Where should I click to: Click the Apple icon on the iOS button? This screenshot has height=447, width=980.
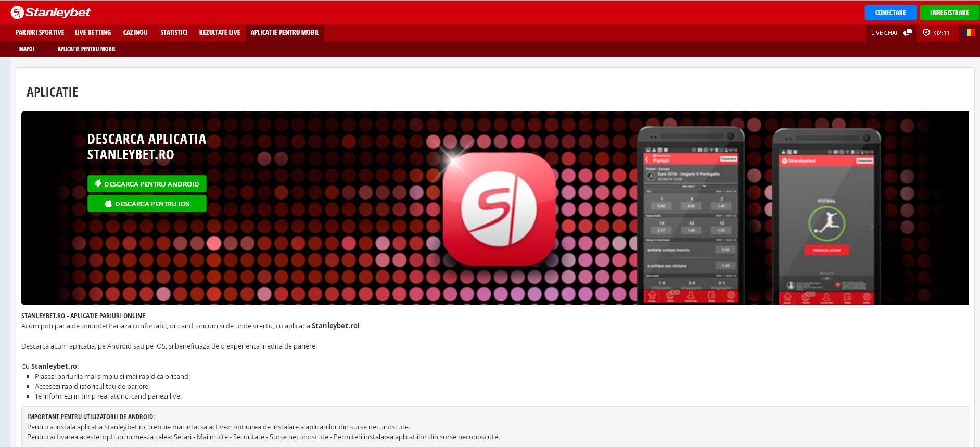[109, 204]
